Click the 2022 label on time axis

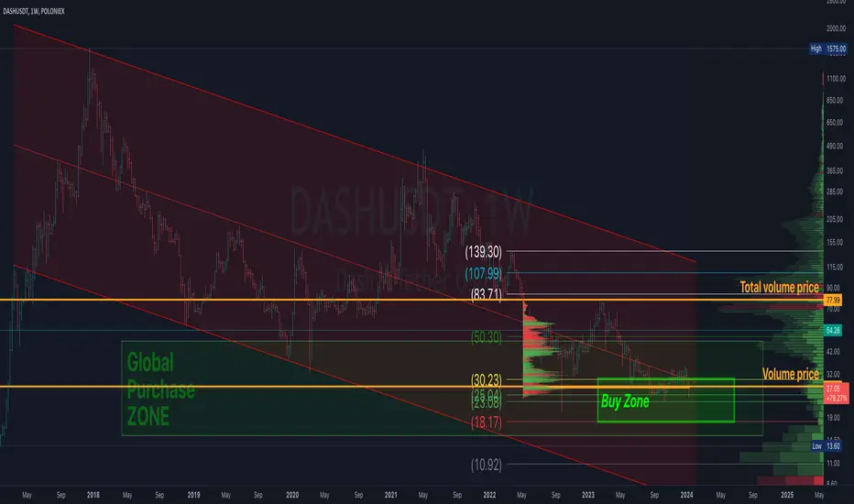(x=489, y=495)
